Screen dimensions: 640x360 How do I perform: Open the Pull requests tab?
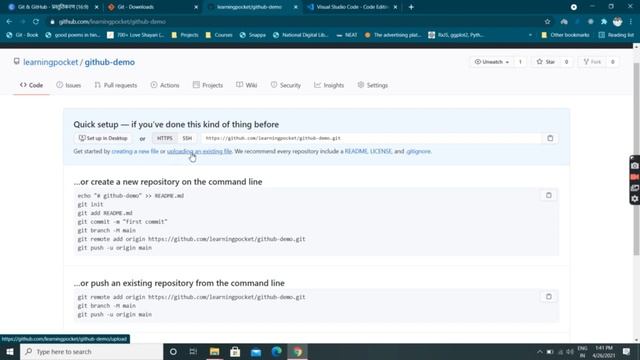point(116,85)
